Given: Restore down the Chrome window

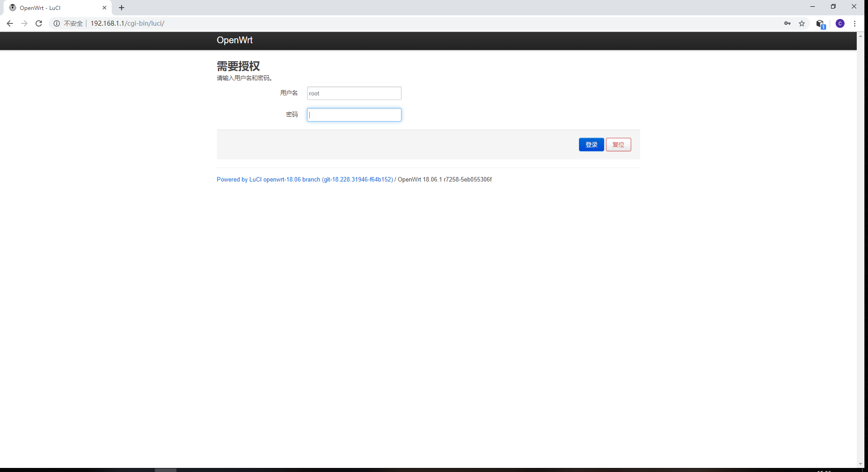Looking at the screenshot, I should (833, 6).
